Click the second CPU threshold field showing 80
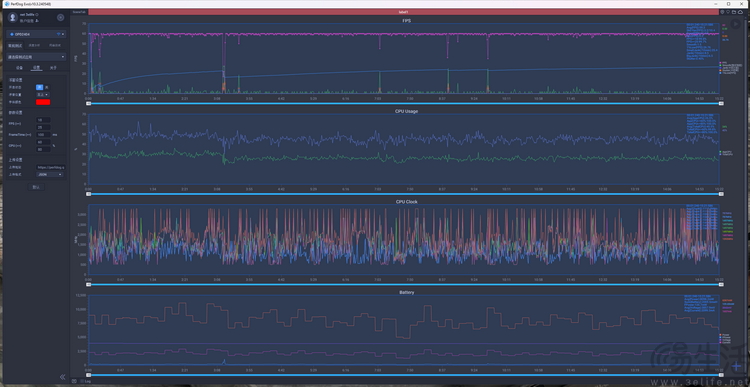 pyautogui.click(x=44, y=149)
